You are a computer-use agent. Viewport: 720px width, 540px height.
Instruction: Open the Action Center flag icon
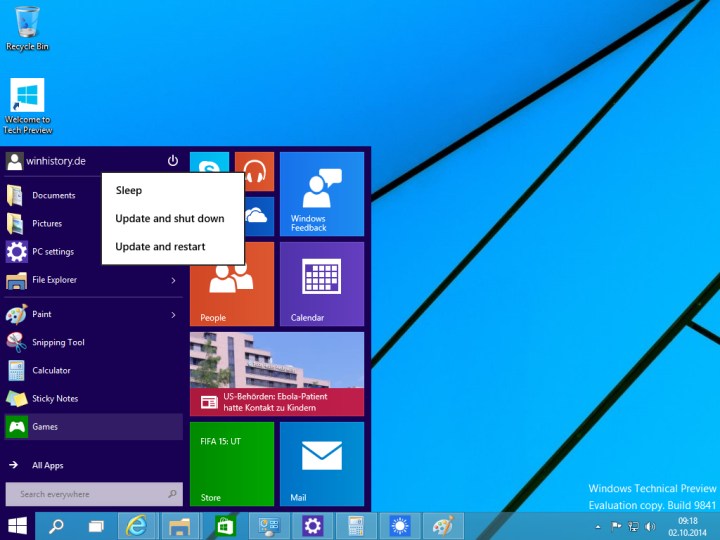click(x=616, y=526)
